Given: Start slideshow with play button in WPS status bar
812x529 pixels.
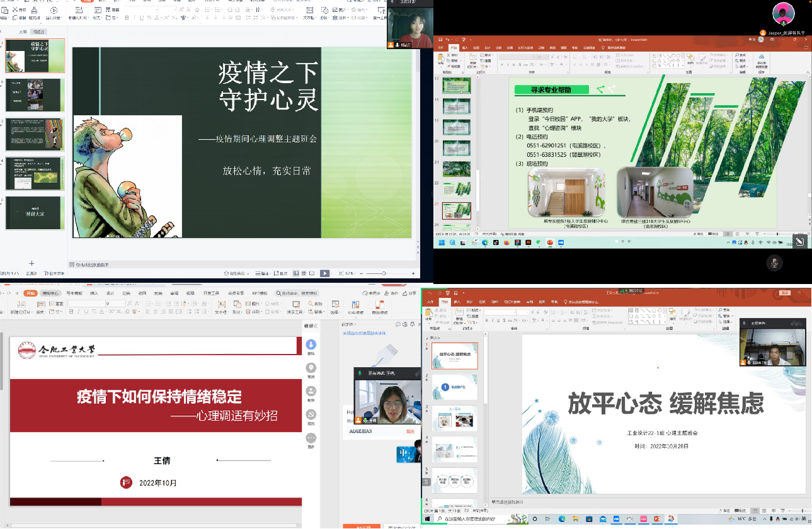Looking at the screenshot, I should pyautogui.click(x=324, y=273).
